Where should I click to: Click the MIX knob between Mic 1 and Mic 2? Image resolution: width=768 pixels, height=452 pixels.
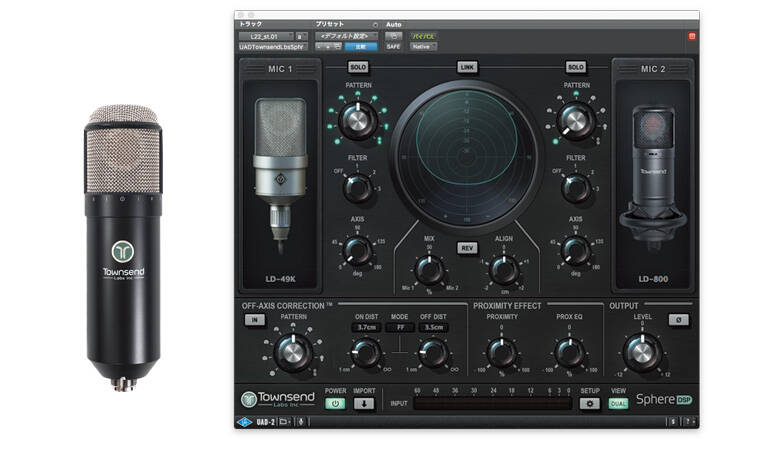[x=429, y=270]
